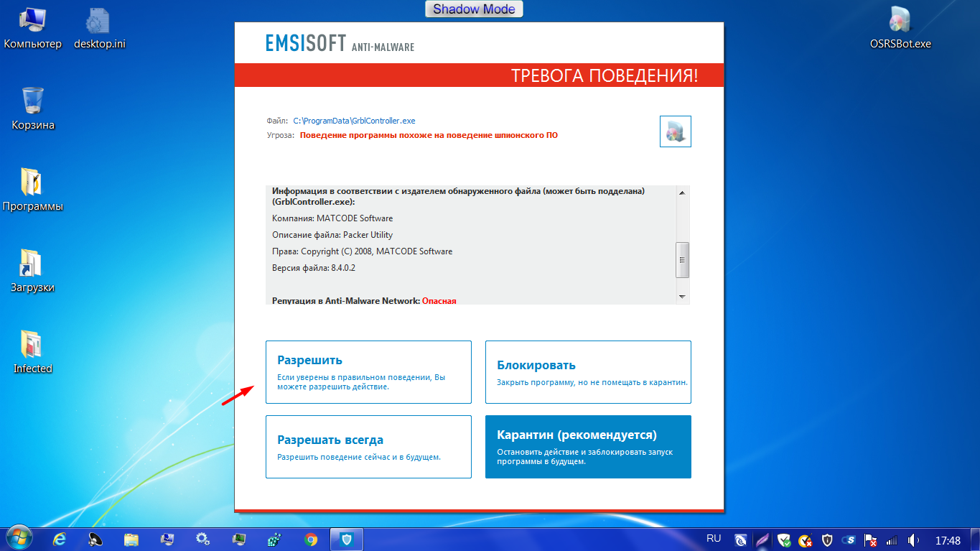The height and width of the screenshot is (551, 980).
Task: Open the volume speaker tray icon
Action: click(x=914, y=540)
